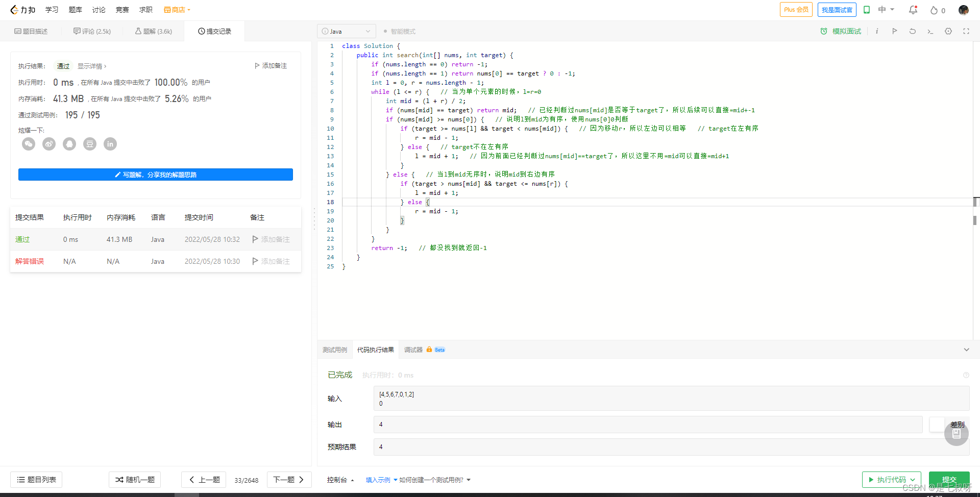This screenshot has height=497, width=980.
Task: Share result to QQ icon
Action: (69, 144)
